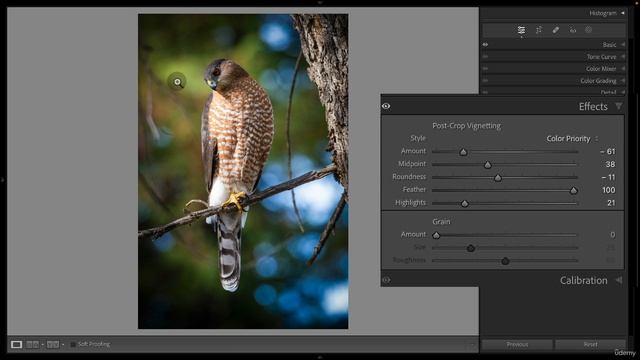Click the Grain section heading
Image resolution: width=640 pixels, height=360 pixels.
point(441,222)
